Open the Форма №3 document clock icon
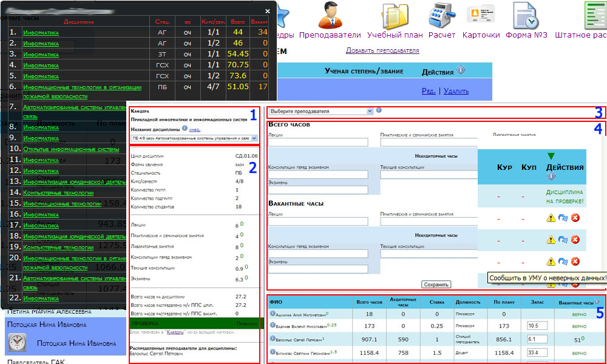This screenshot has height=364, width=607. coord(526,15)
